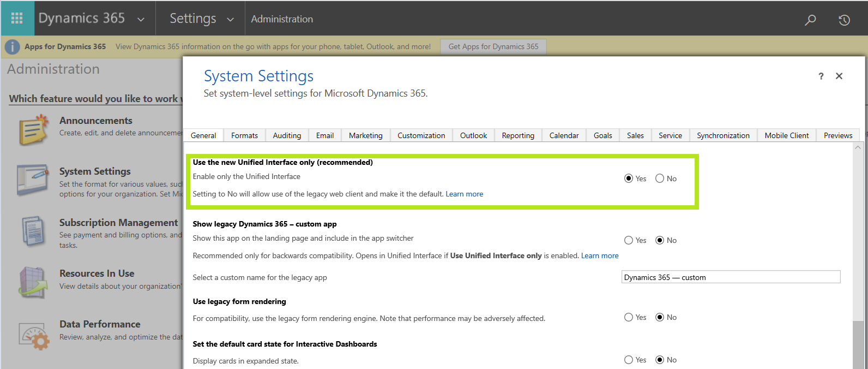Image resolution: width=868 pixels, height=369 pixels.
Task: Switch to the Sales tab
Action: pyautogui.click(x=635, y=135)
